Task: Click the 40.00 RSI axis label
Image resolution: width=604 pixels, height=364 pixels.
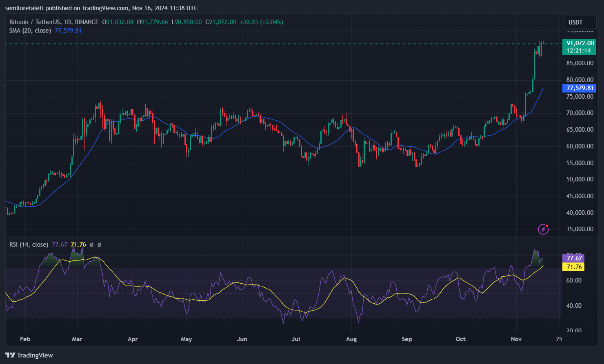Action: pos(574,306)
